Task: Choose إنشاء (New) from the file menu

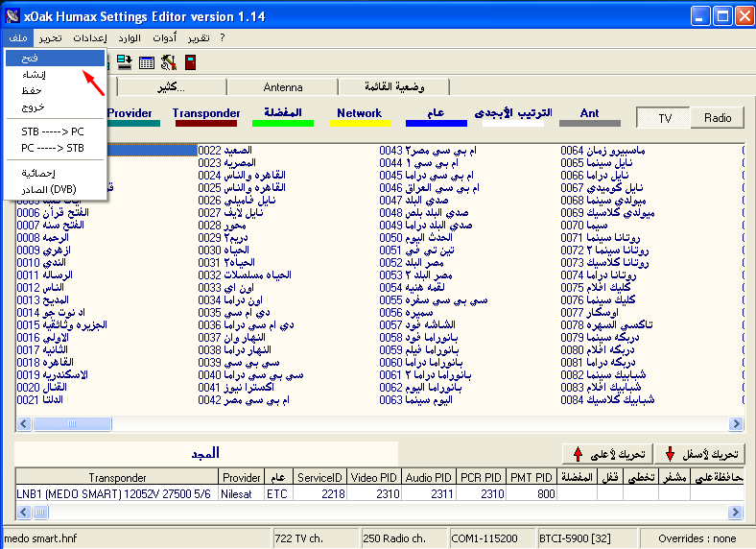Action: 55,74
